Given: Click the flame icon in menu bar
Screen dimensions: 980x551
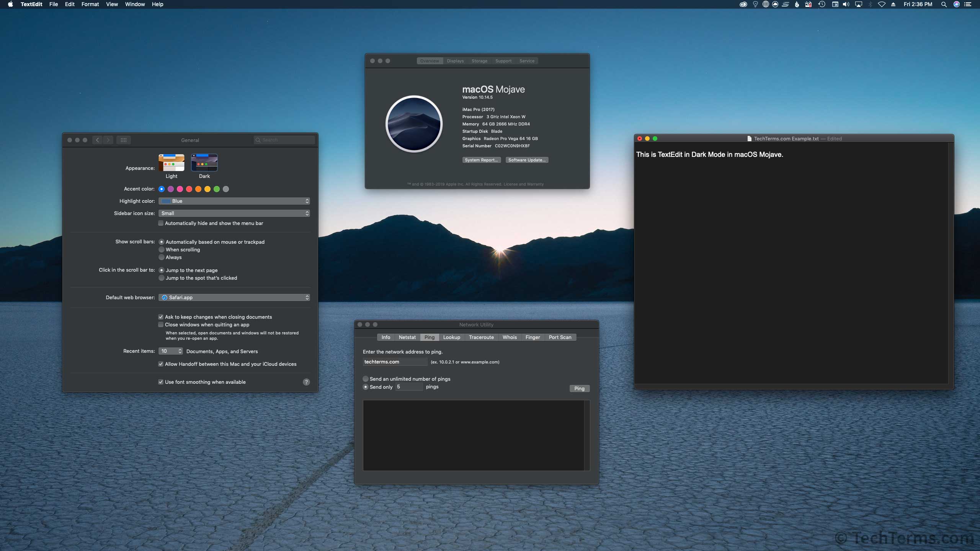Looking at the screenshot, I should [797, 4].
